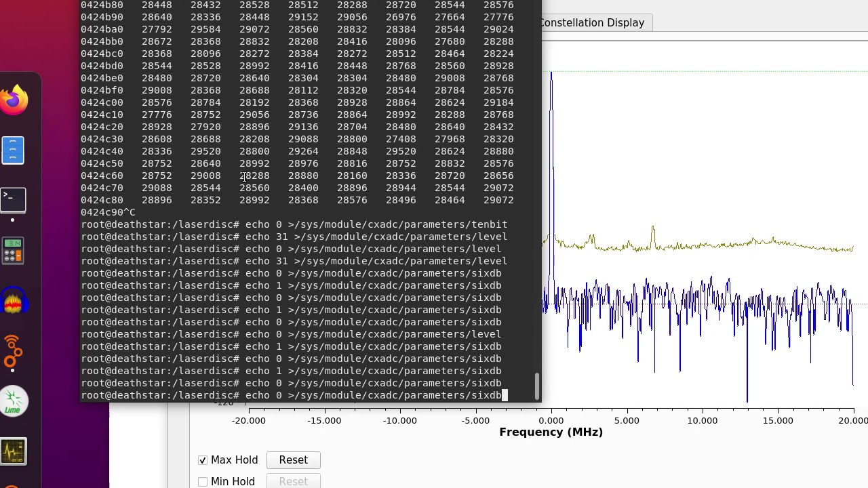The width and height of the screenshot is (868, 488).
Task: Launch the Calculator from the dock
Action: click(x=13, y=250)
